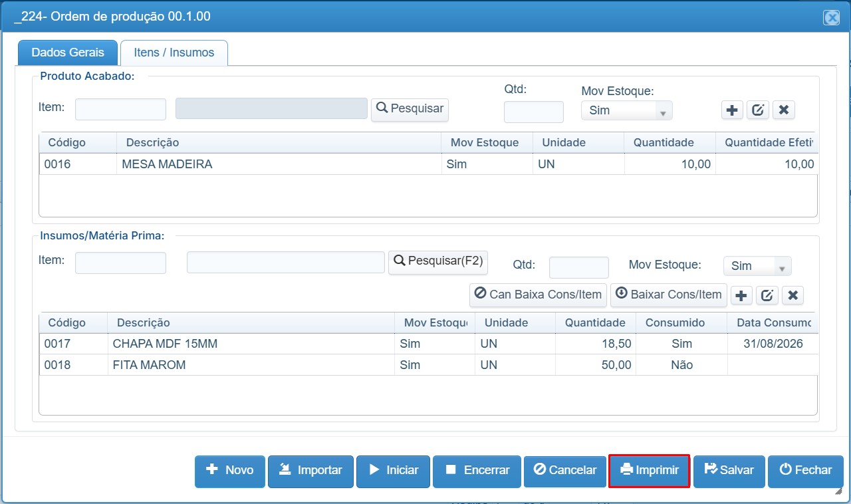Click Baixar Cons/Item button
The image size is (851, 504).
(669, 295)
